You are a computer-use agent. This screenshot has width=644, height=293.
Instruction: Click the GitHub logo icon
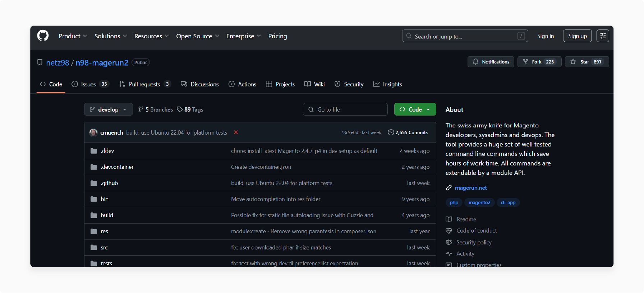(x=43, y=36)
